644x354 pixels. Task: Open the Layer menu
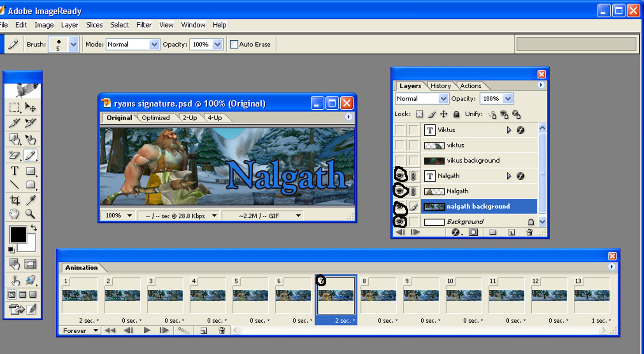click(x=69, y=25)
